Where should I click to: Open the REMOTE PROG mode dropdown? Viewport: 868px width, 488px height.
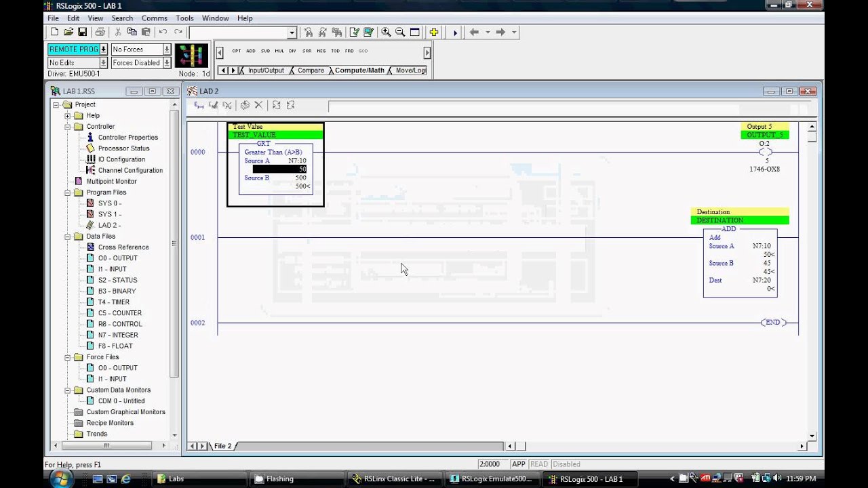tap(104, 49)
